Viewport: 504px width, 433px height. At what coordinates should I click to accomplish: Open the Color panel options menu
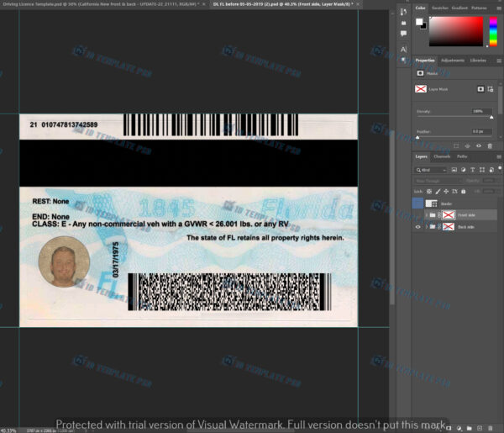point(499,8)
